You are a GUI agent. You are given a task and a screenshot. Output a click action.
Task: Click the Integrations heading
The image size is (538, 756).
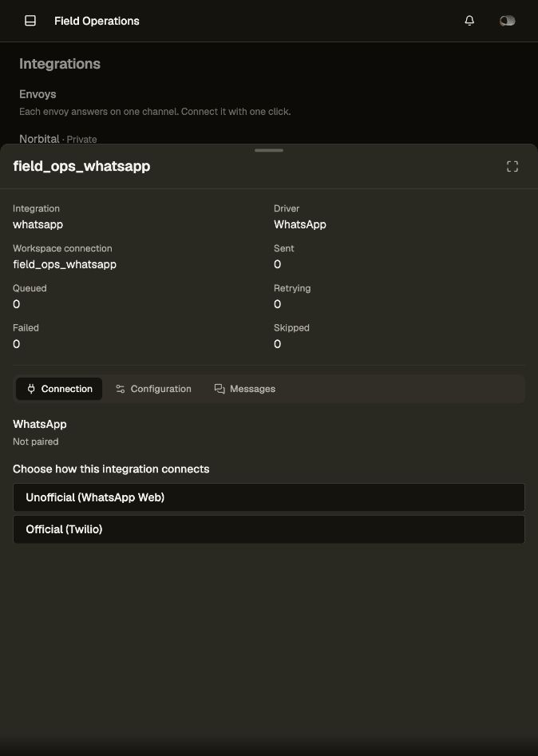click(60, 64)
